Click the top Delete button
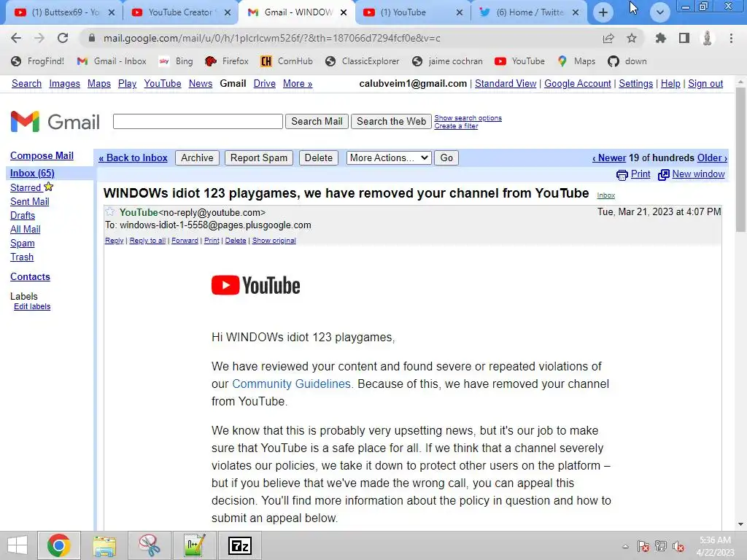 coord(319,158)
